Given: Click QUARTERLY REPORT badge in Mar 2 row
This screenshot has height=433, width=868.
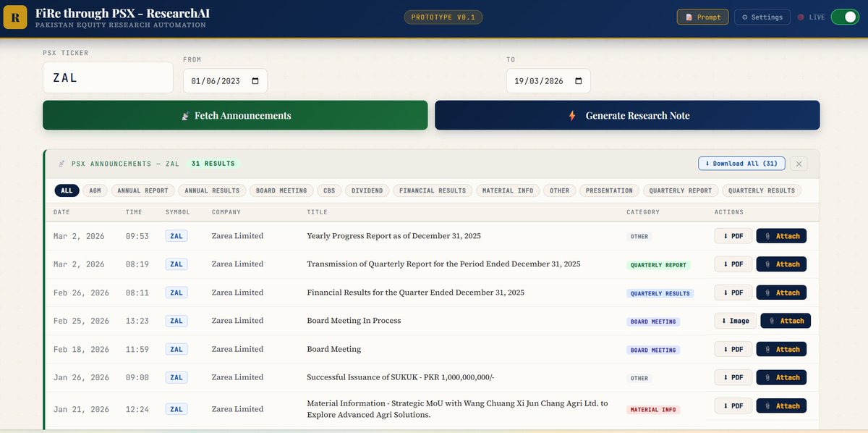Looking at the screenshot, I should coord(658,265).
